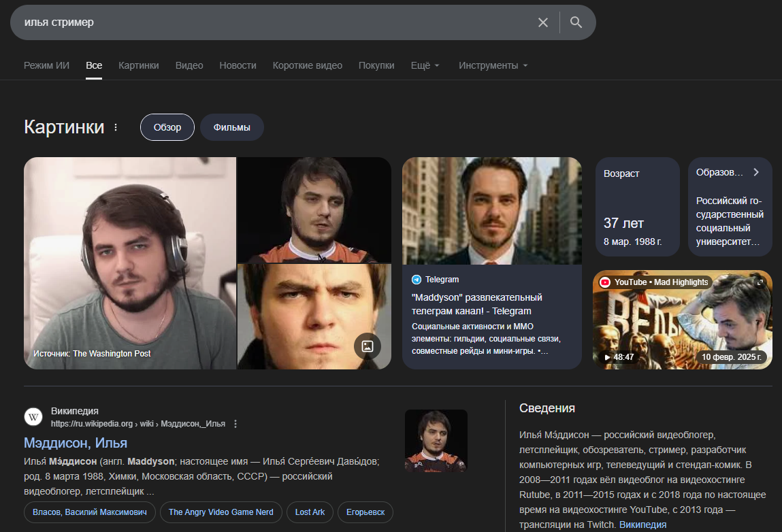Follow the Википедия link in Сведения

pos(642,525)
